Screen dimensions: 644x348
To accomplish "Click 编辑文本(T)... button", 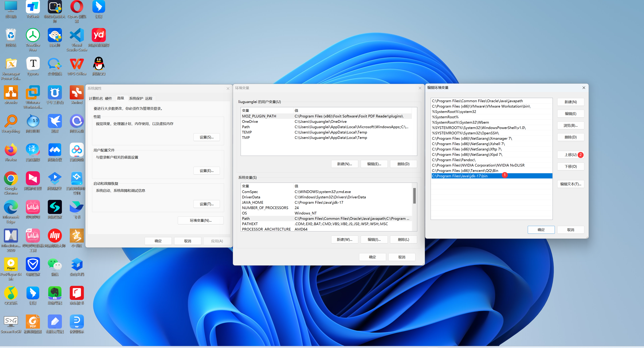I will click(x=571, y=184).
